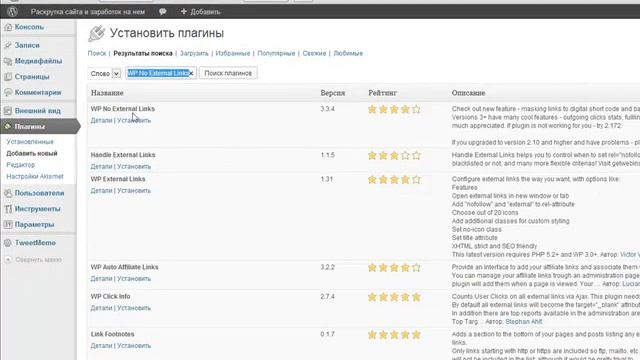The height and width of the screenshot is (360, 640).
Task: Click the Рейтинг column header
Action: [382, 93]
